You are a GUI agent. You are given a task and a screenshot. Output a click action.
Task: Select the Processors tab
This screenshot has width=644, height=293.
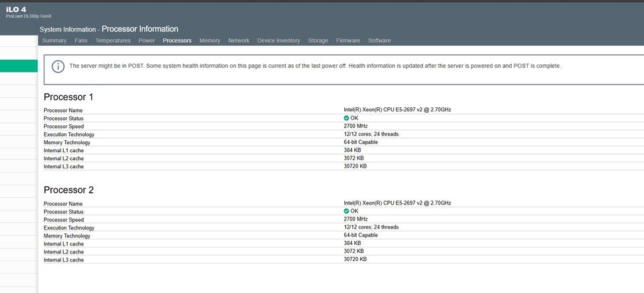[x=177, y=41]
